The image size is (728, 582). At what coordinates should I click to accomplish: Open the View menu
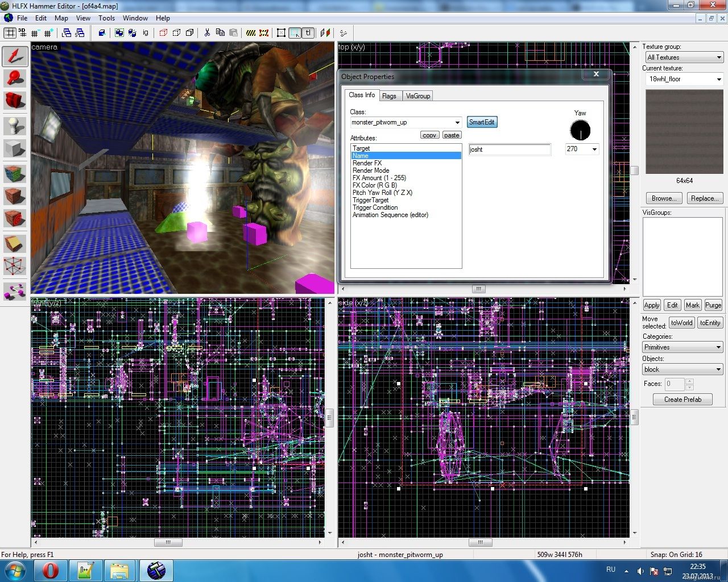point(83,18)
